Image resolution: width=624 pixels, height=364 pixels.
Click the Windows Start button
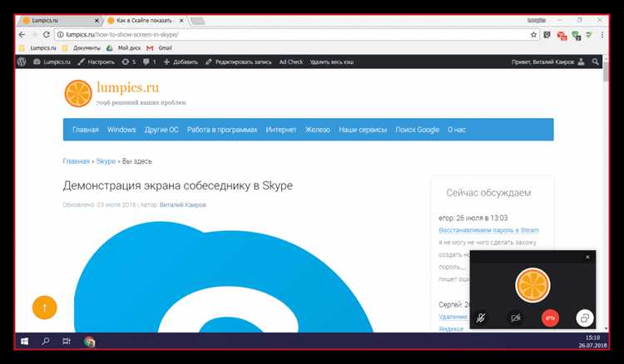pyautogui.click(x=25, y=342)
